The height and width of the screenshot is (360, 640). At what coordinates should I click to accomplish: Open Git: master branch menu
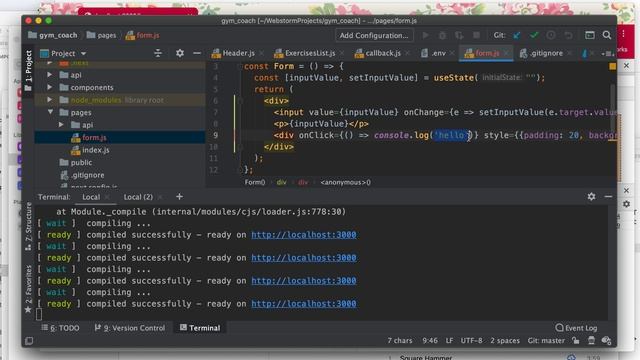coord(546,340)
